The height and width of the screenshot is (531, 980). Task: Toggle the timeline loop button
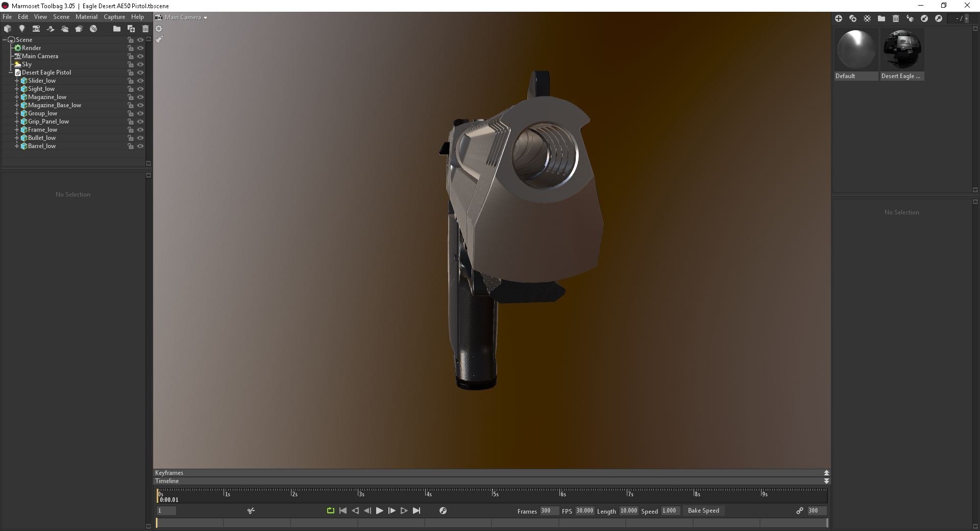[331, 511]
